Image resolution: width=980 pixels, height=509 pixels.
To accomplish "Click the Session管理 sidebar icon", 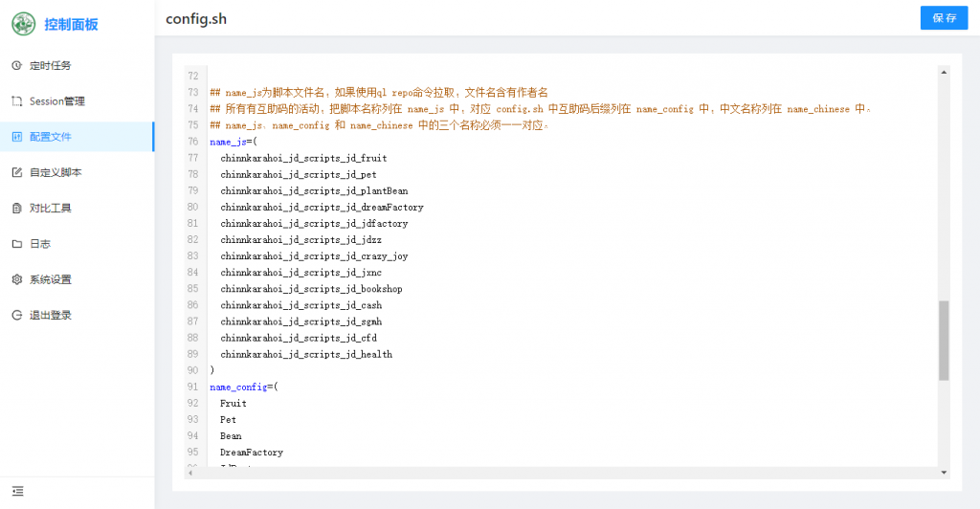I will click(x=16, y=101).
